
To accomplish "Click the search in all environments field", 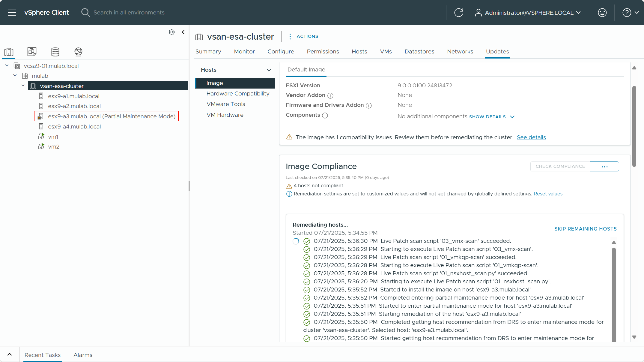I will tap(129, 13).
